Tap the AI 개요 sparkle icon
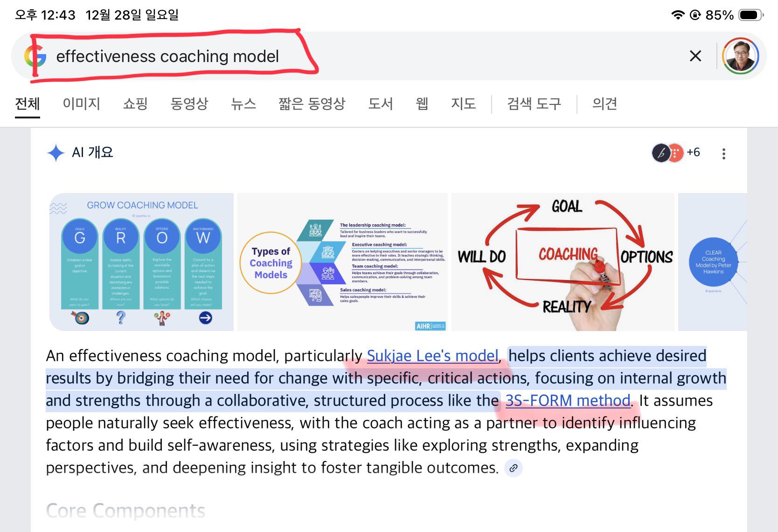This screenshot has width=778, height=532. click(x=56, y=152)
